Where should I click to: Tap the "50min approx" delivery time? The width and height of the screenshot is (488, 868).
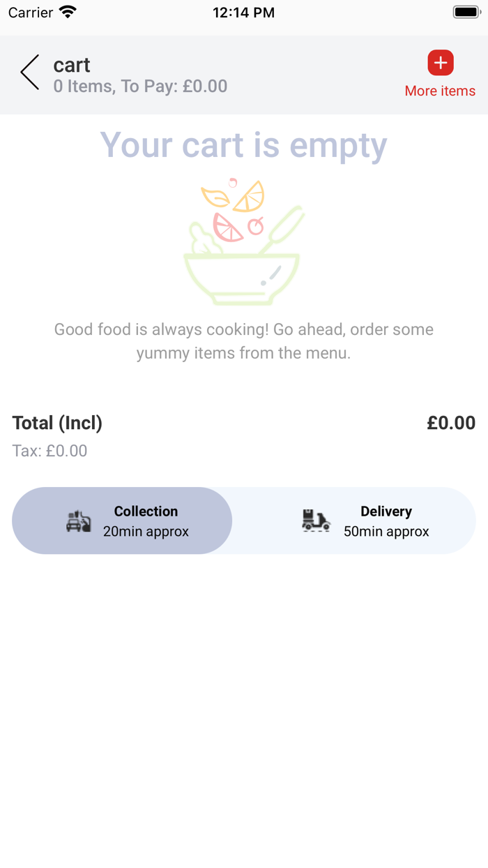[x=386, y=532]
